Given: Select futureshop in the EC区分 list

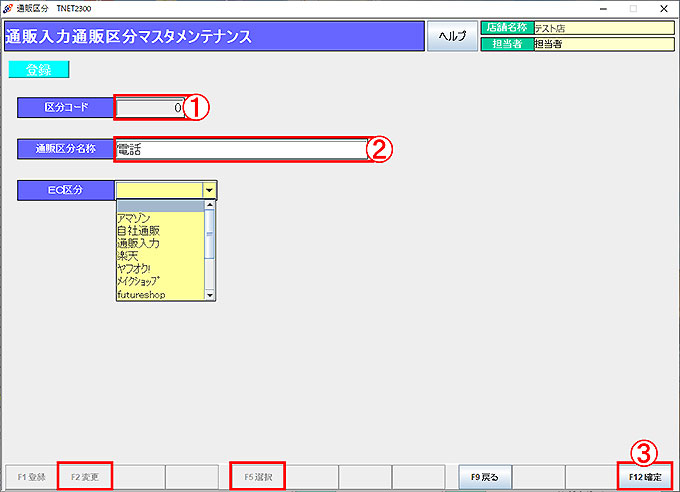Looking at the screenshot, I should click(x=160, y=295).
